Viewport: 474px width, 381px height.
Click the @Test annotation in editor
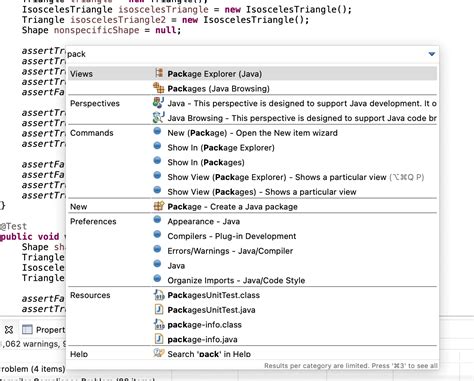(x=13, y=226)
